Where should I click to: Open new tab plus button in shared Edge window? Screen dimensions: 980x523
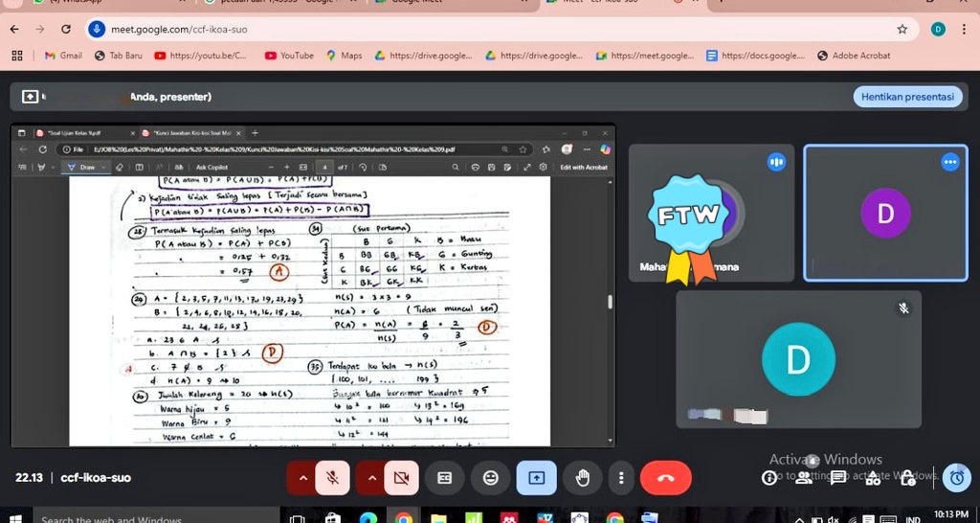coord(255,133)
